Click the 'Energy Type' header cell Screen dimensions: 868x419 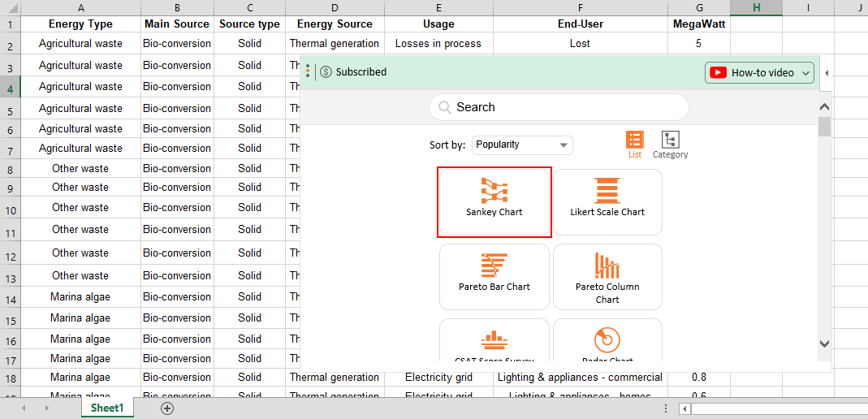tap(81, 24)
